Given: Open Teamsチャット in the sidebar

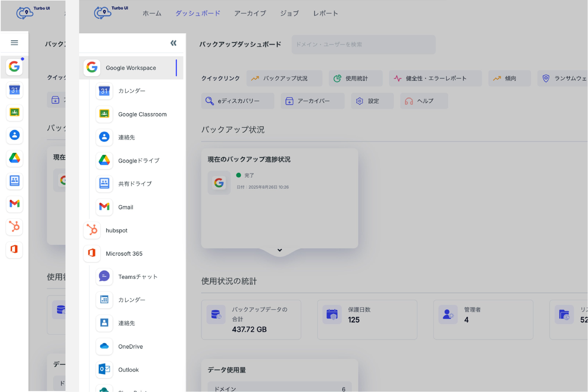Looking at the screenshot, I should (138, 277).
